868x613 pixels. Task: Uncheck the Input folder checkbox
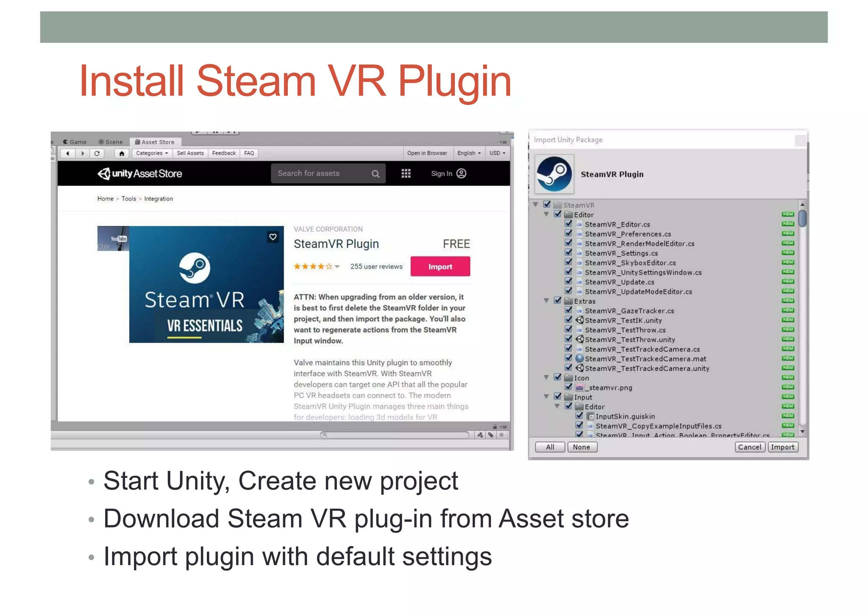[558, 397]
